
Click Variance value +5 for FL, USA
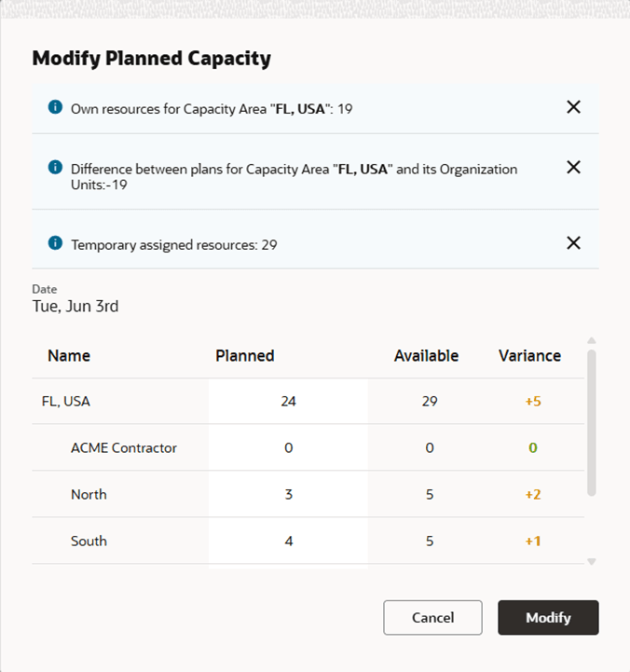coord(533,401)
